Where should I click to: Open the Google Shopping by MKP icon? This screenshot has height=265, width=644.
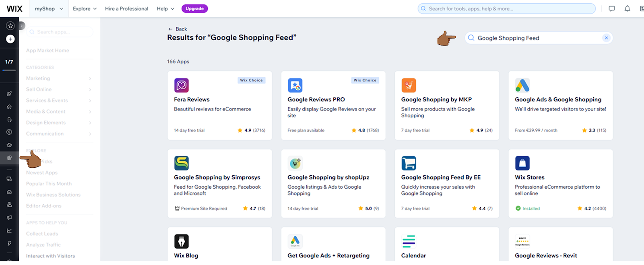click(409, 85)
